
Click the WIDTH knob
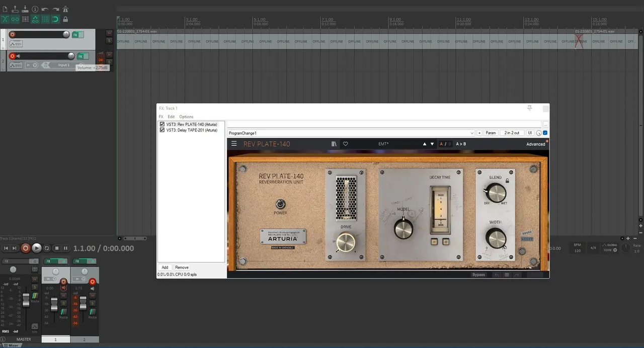496,237
